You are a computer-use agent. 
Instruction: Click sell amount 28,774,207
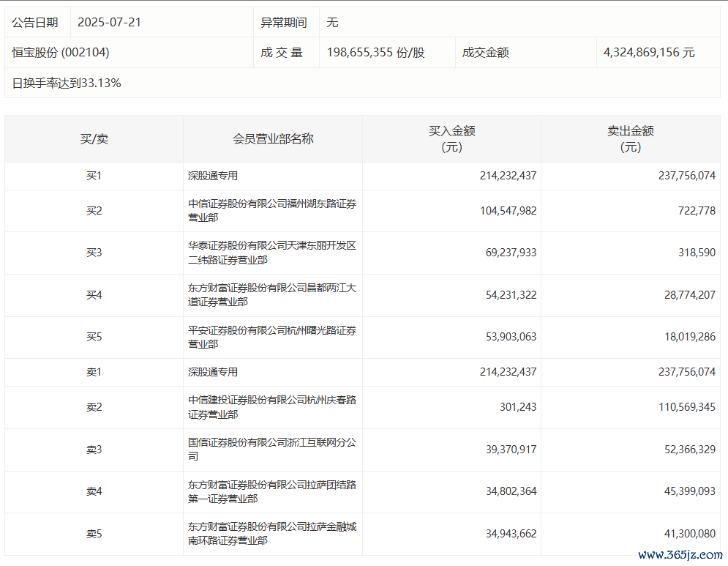(689, 295)
